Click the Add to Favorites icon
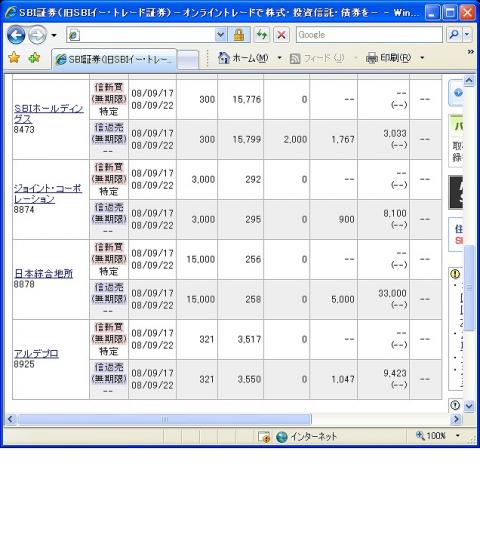Screen dimensions: 480x559 pyautogui.click(x=34, y=58)
